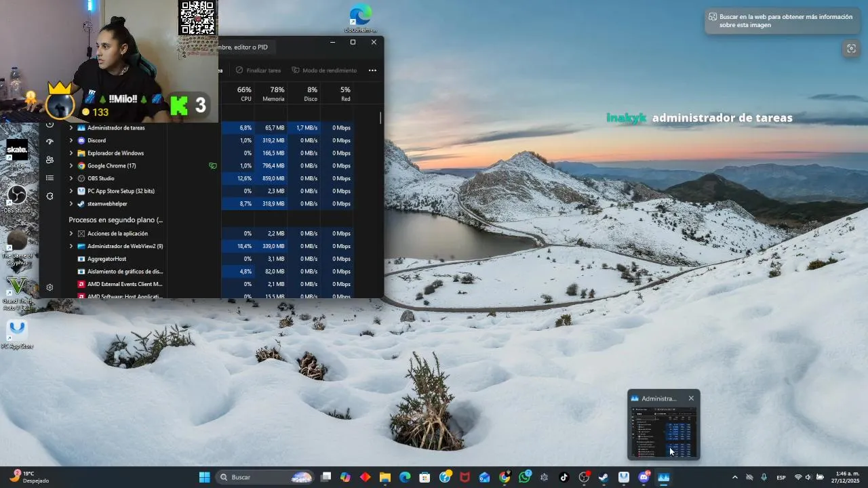Click OBS Studio's 859,0 MB memory cell
Image resolution: width=868 pixels, height=488 pixels.
point(271,178)
